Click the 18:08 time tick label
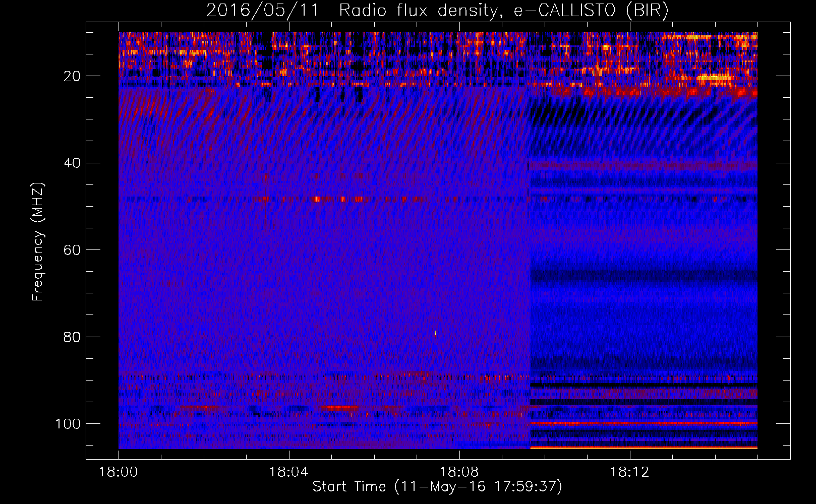This screenshot has width=816, height=504. click(x=459, y=472)
